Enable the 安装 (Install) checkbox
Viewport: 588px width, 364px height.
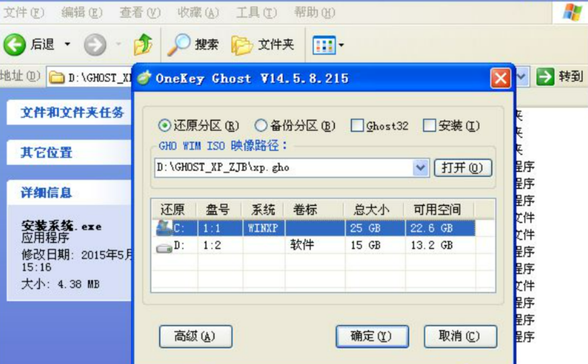tap(429, 125)
